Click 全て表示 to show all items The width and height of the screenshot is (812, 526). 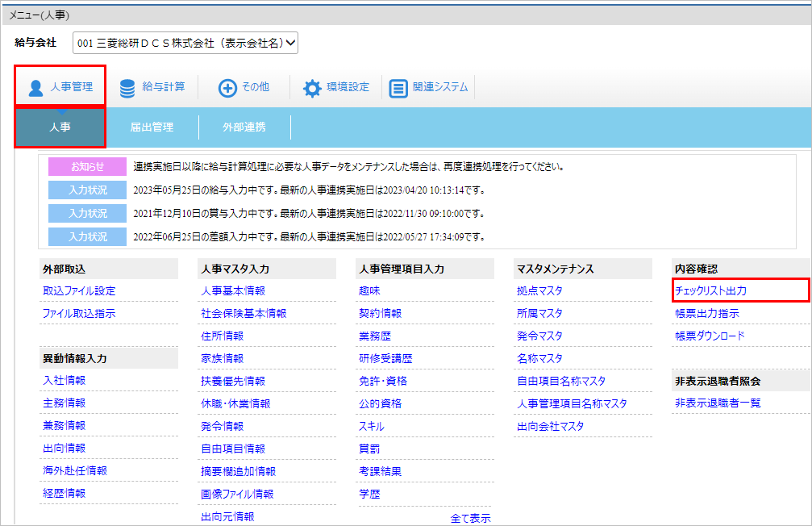[x=470, y=518]
